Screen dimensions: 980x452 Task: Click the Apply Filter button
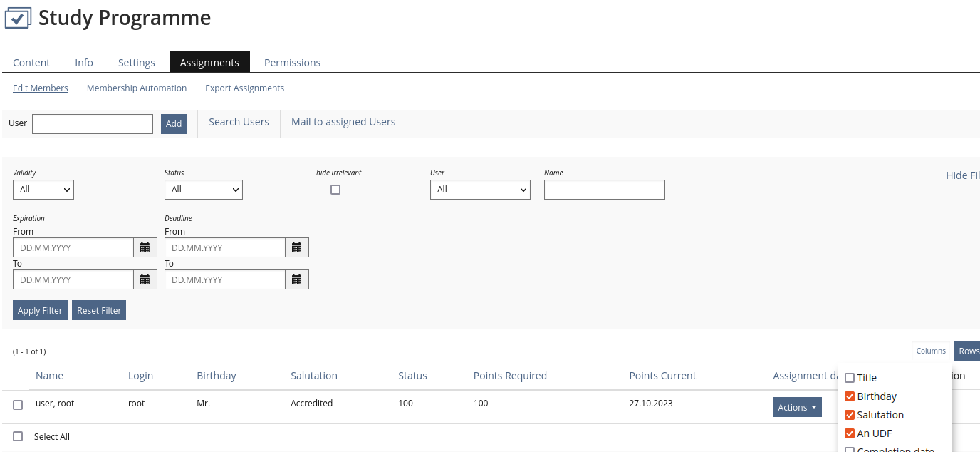click(39, 309)
